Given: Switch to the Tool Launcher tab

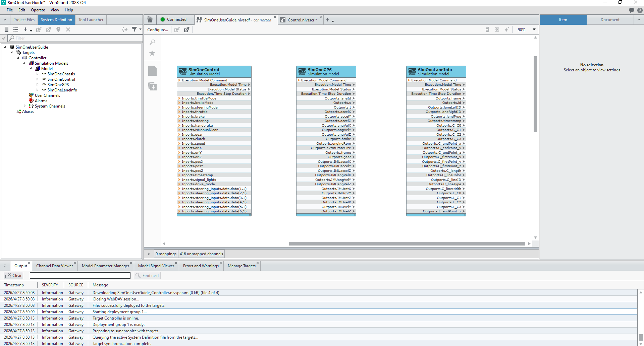Looking at the screenshot, I should (91, 20).
